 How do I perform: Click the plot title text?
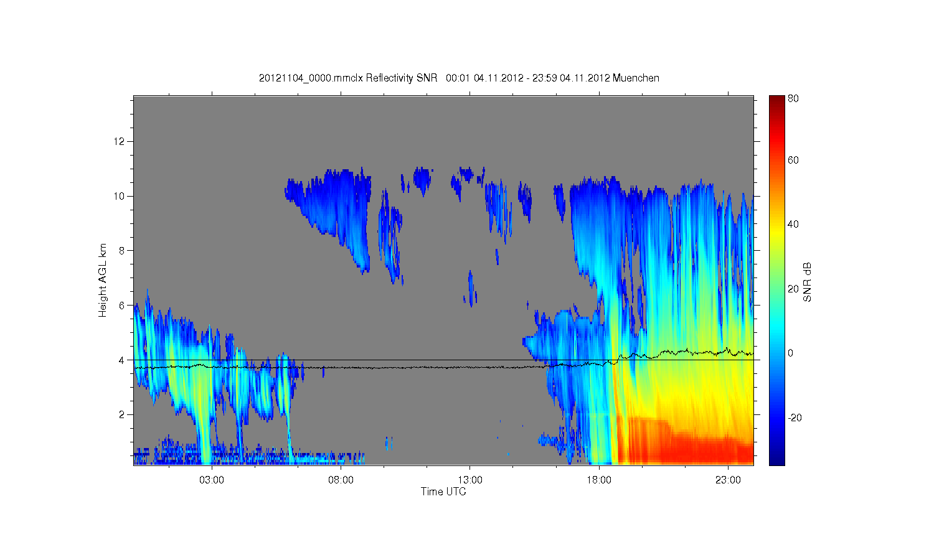pyautogui.click(x=459, y=78)
